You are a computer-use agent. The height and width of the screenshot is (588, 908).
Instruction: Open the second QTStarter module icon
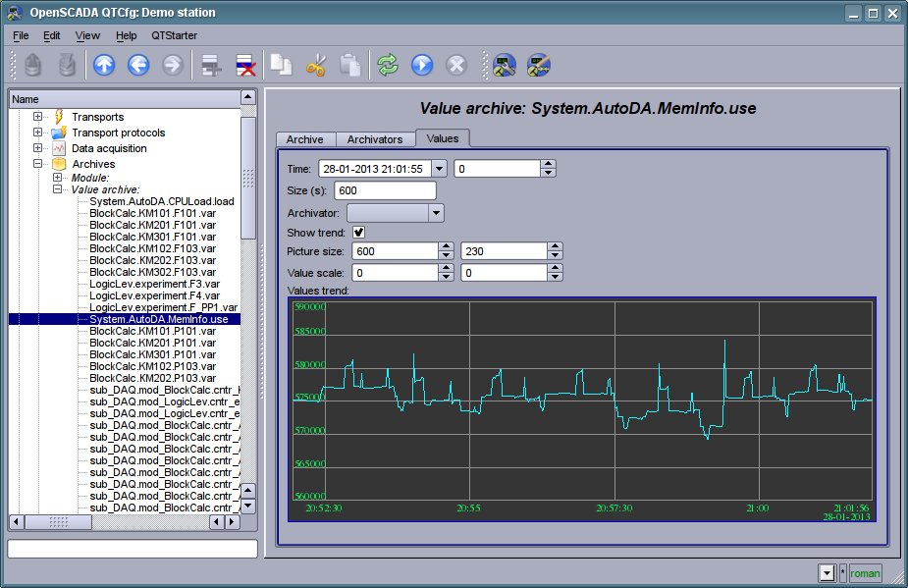point(539,65)
